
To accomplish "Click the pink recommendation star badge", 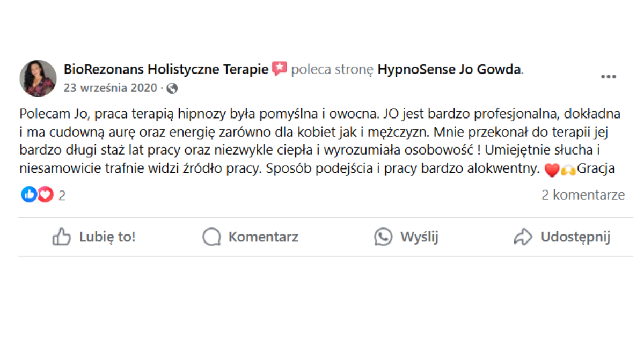I will pyautogui.click(x=280, y=69).
